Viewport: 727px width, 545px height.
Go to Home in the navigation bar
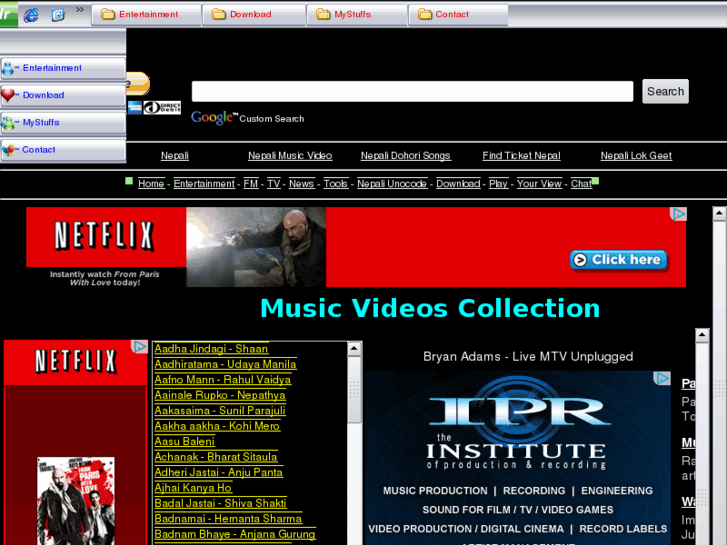tap(151, 184)
